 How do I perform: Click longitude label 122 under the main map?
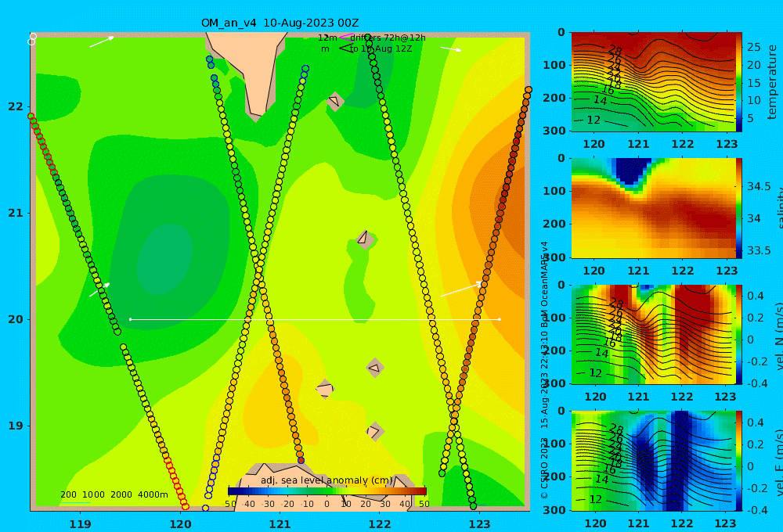point(380,524)
